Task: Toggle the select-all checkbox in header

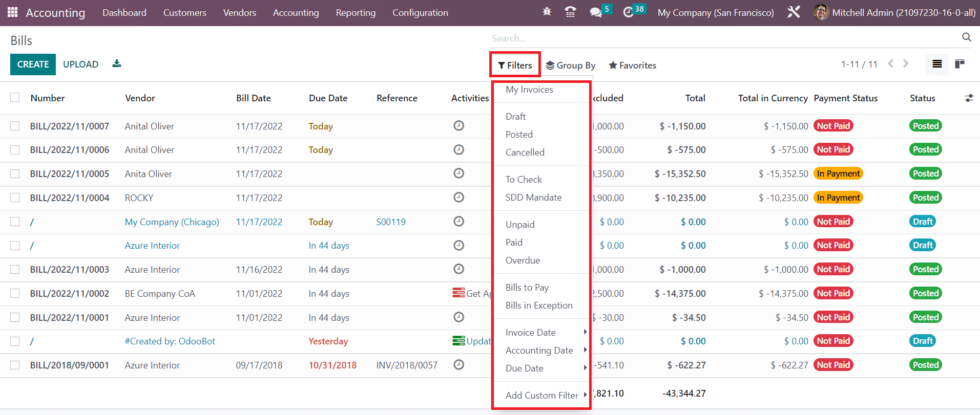Action: (15, 98)
